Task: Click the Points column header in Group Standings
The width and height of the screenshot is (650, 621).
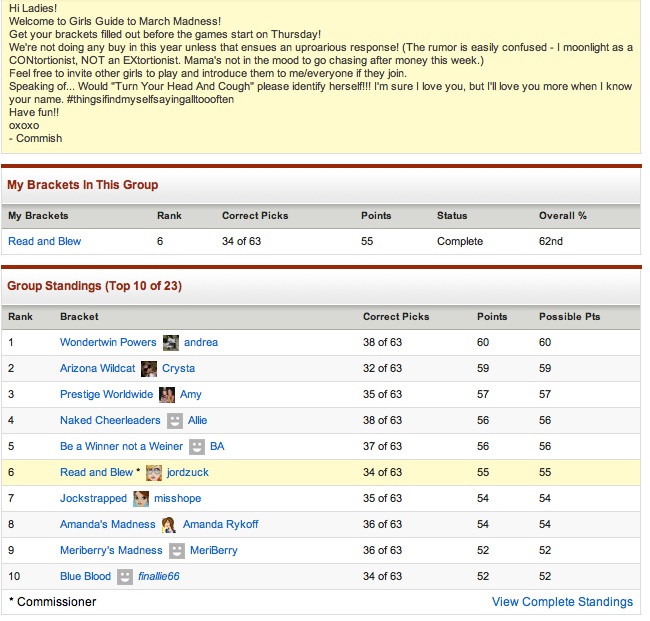Action: (x=492, y=316)
